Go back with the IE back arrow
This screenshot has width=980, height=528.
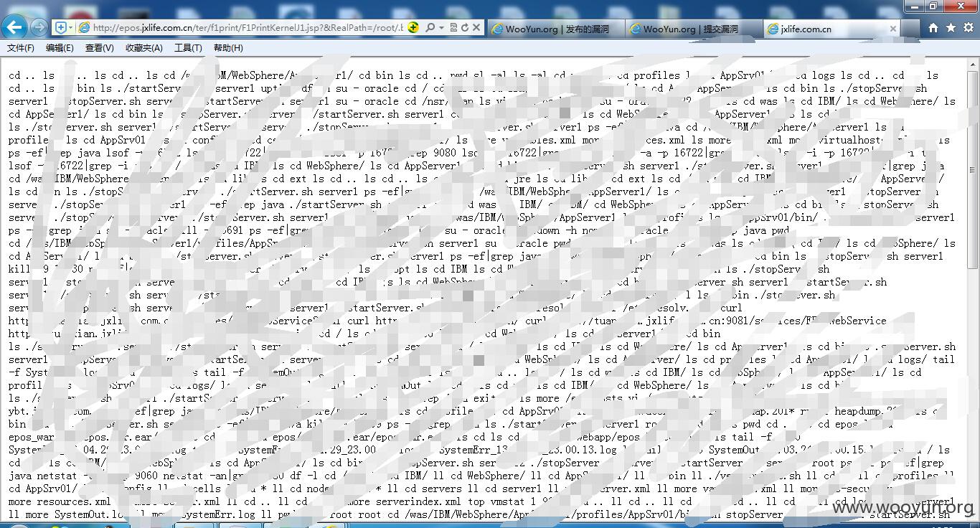(x=15, y=27)
